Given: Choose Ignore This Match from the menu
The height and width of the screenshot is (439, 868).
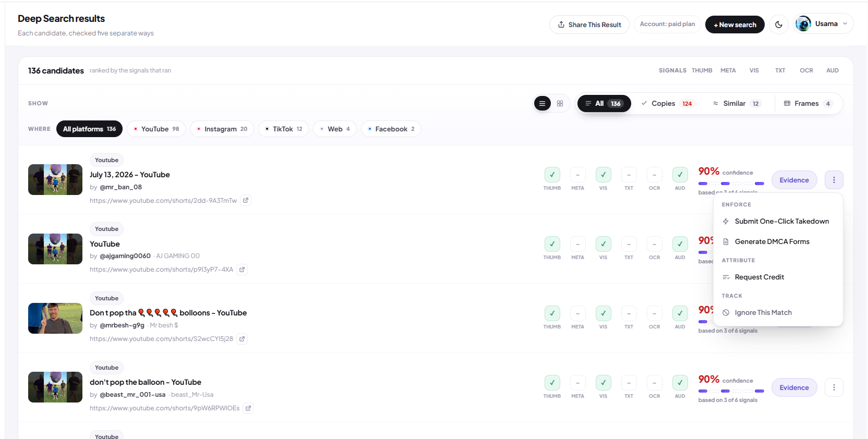Looking at the screenshot, I should (778, 313).
